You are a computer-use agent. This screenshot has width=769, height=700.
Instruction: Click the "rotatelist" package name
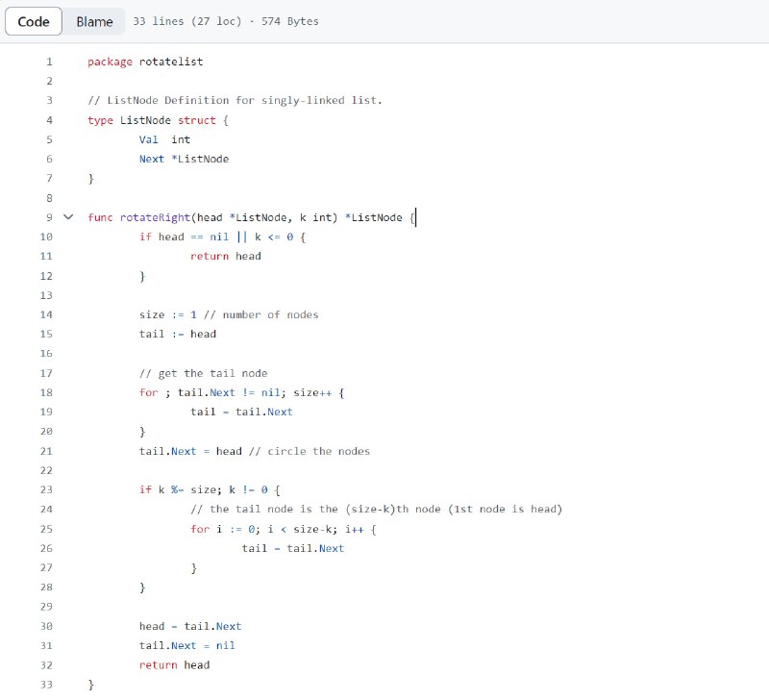171,62
